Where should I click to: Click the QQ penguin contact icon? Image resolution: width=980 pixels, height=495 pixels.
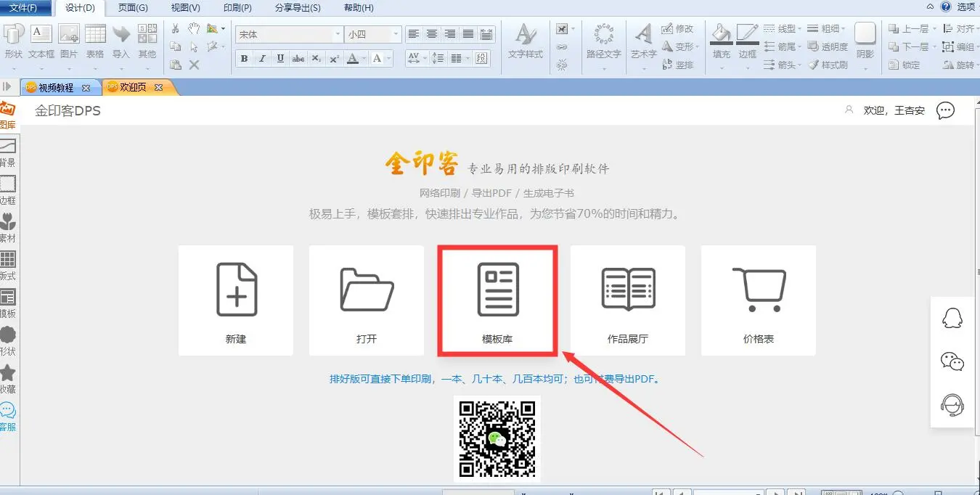tap(952, 318)
